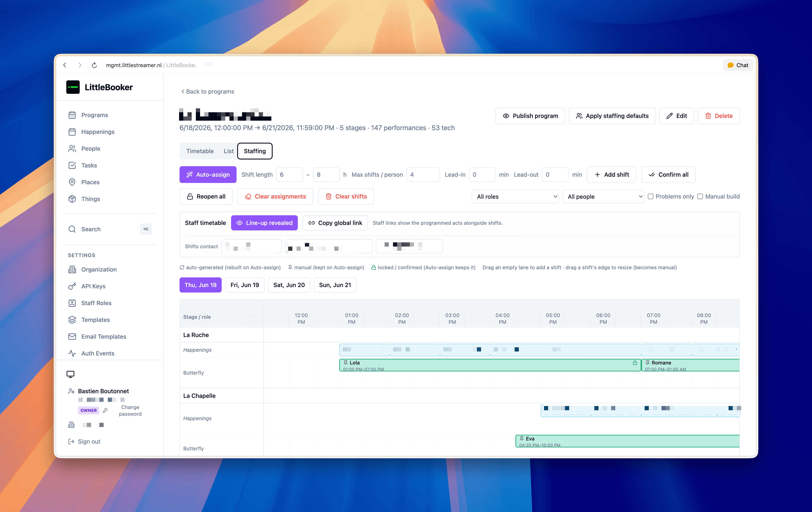The height and width of the screenshot is (512, 812).
Task: Delete the program
Action: pos(719,116)
